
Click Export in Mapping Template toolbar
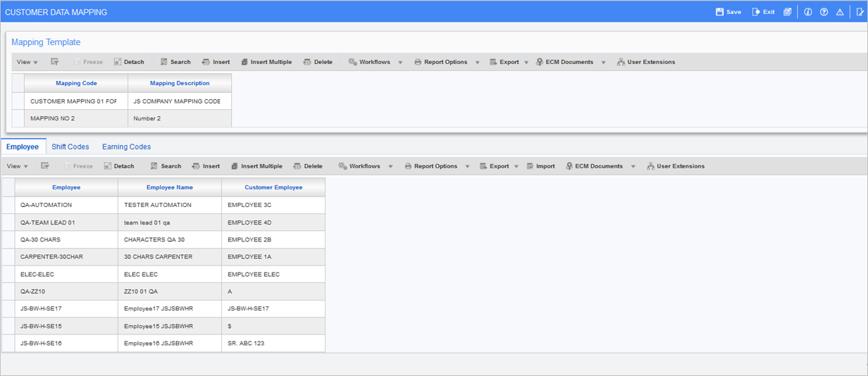pyautogui.click(x=504, y=62)
